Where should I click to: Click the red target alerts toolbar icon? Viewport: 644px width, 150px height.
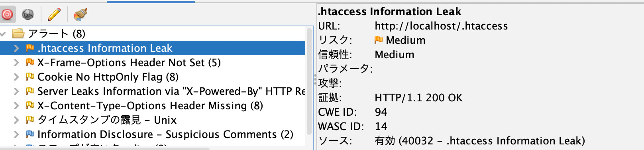tap(8, 14)
